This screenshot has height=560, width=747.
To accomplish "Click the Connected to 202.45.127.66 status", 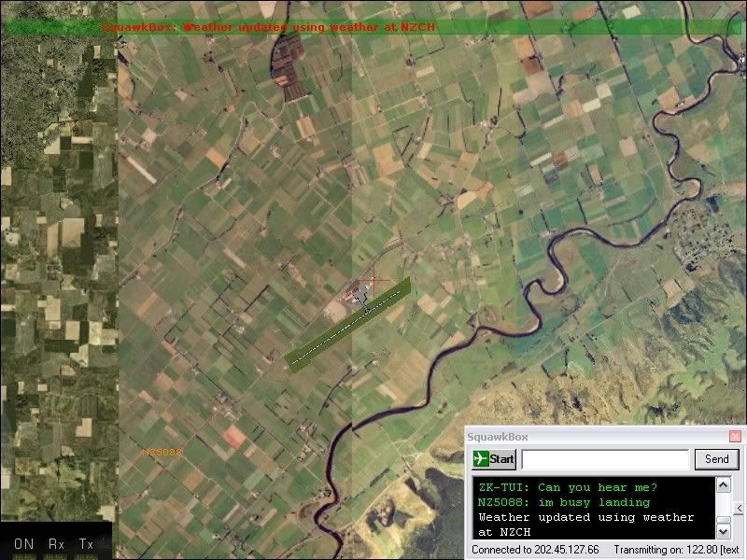I will point(535,549).
